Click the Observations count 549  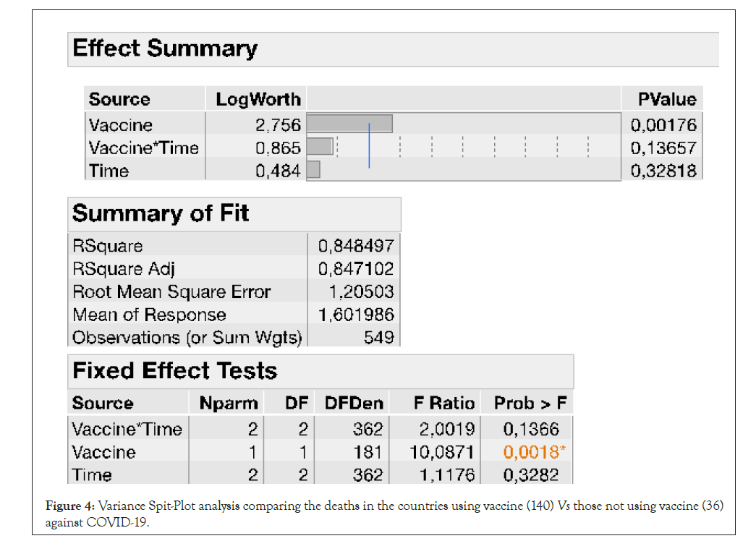[x=378, y=338]
